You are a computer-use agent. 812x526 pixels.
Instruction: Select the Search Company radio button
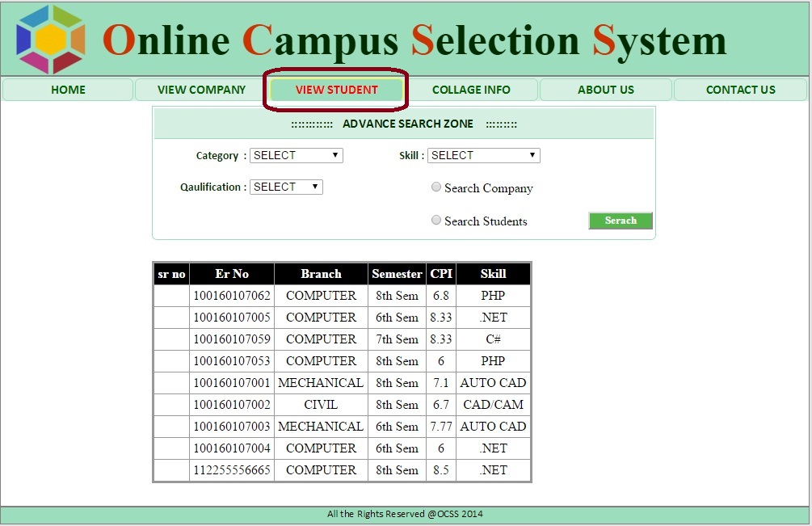[x=436, y=187]
